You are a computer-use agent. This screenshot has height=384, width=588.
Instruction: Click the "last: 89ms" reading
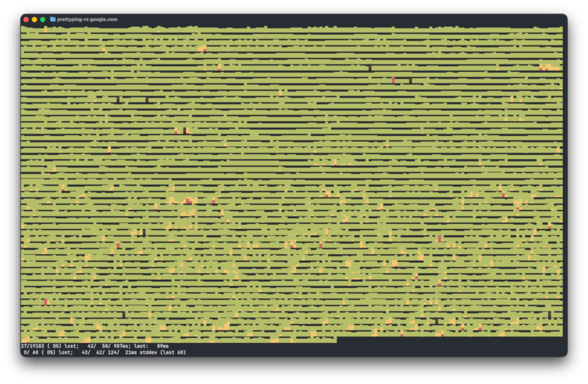click(151, 346)
